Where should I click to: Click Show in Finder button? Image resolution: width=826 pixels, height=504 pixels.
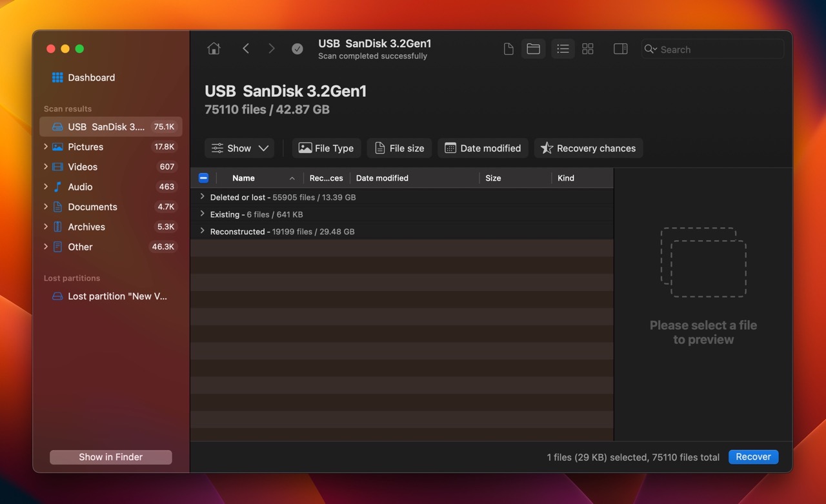pos(111,457)
